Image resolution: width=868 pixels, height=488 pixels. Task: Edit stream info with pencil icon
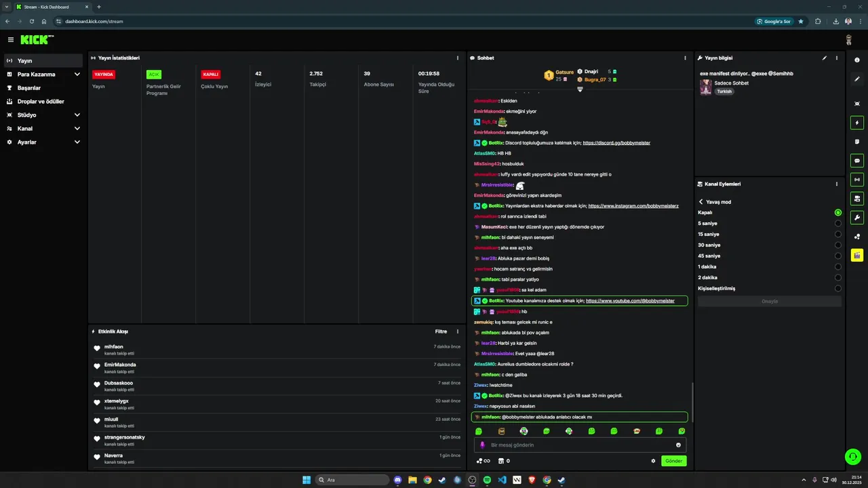click(x=825, y=58)
